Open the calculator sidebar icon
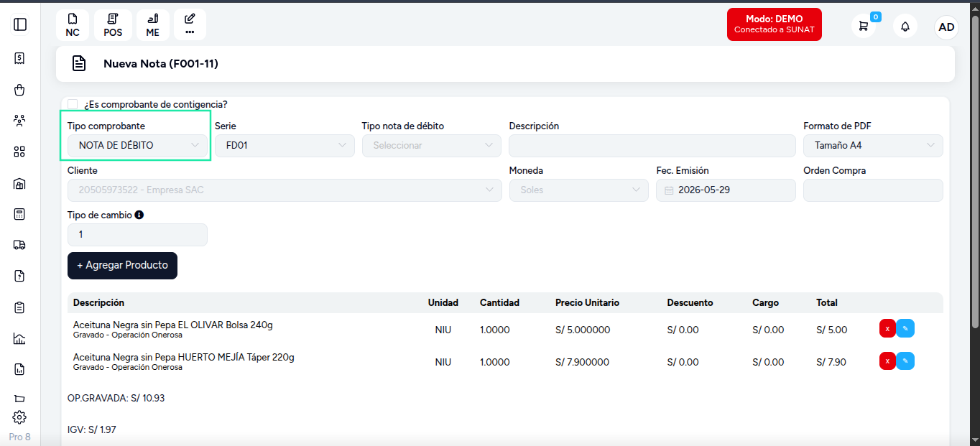Viewport: 980px width, 446px height. tap(20, 214)
